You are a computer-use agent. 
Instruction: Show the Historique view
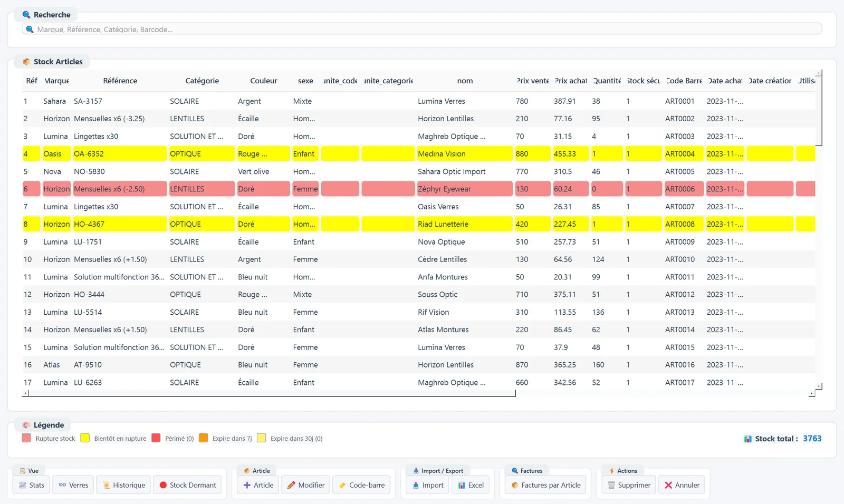[124, 485]
